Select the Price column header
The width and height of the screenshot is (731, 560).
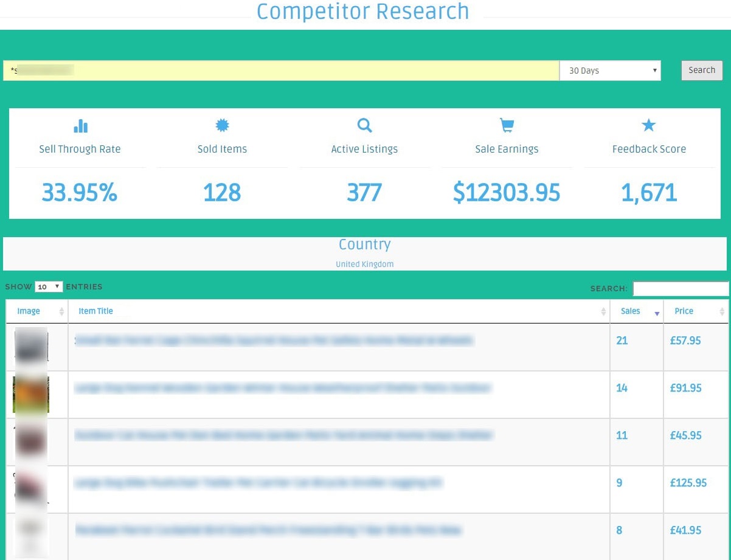tap(684, 311)
